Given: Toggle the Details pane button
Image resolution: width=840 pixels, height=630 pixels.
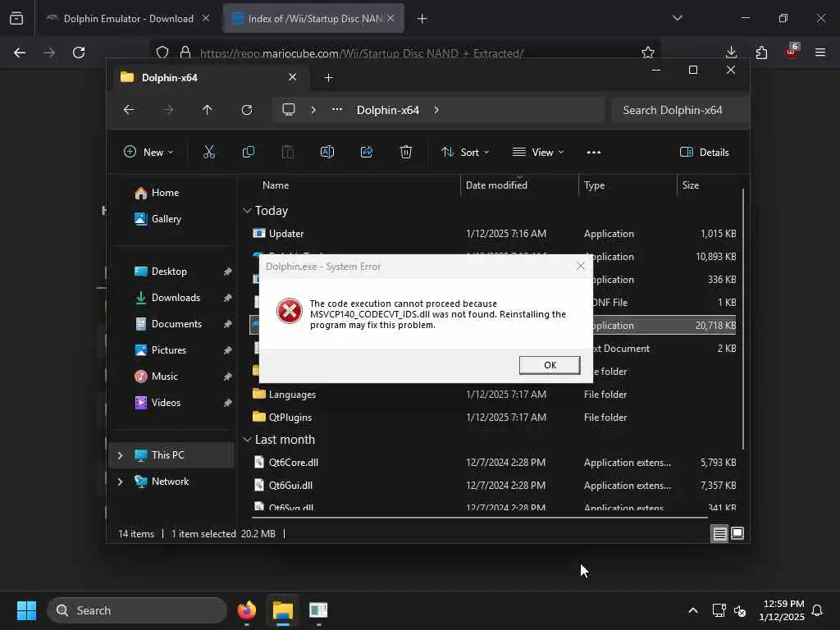Looking at the screenshot, I should coord(704,152).
